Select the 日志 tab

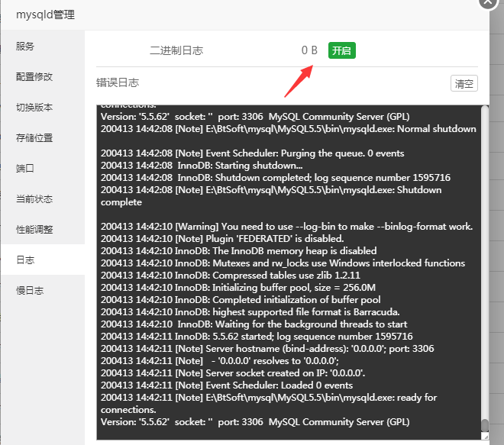coord(26,260)
